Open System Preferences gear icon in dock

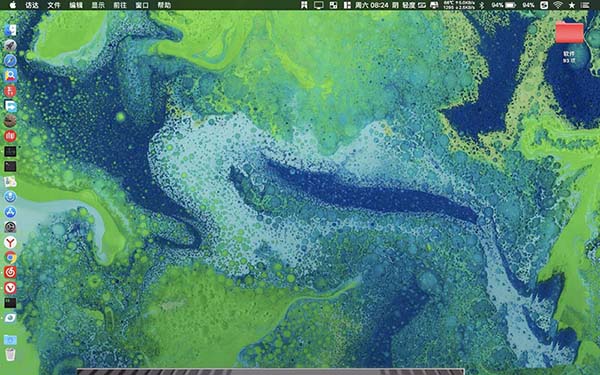pyautogui.click(x=10, y=227)
